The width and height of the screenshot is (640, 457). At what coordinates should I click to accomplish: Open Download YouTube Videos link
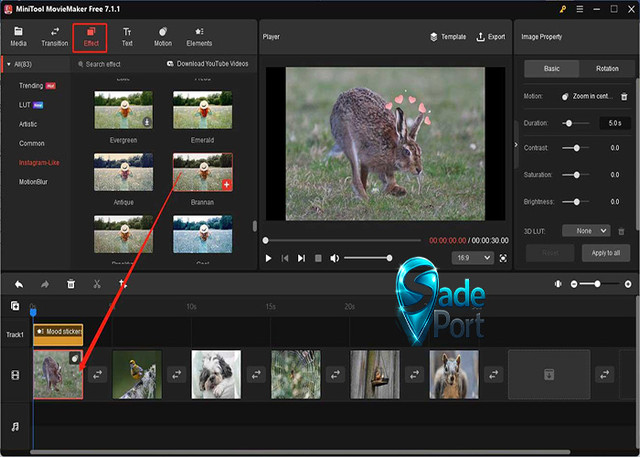point(207,64)
